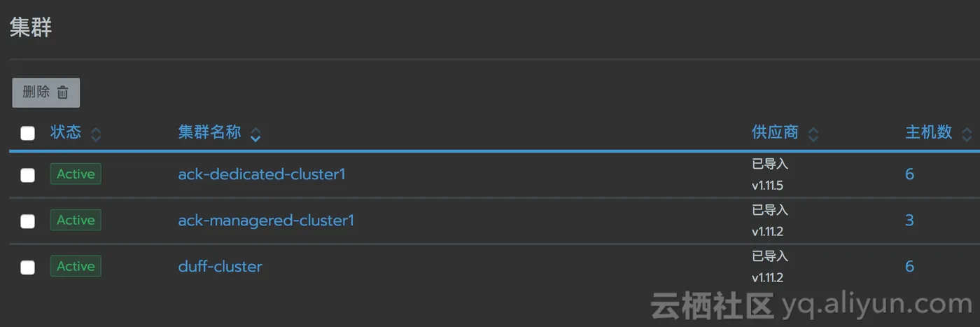Sort by 集群名称 column header
The width and height of the screenshot is (980, 327).
[x=209, y=132]
